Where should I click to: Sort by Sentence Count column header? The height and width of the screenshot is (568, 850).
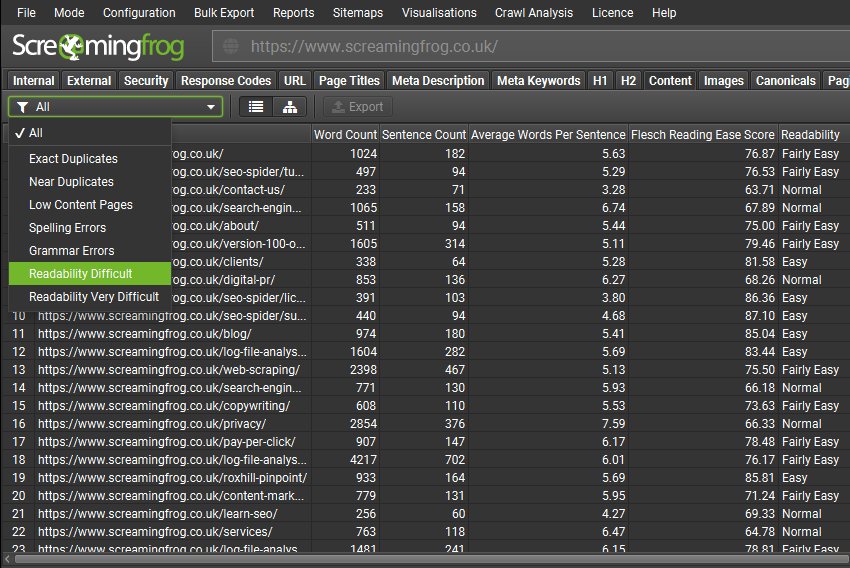coord(424,134)
